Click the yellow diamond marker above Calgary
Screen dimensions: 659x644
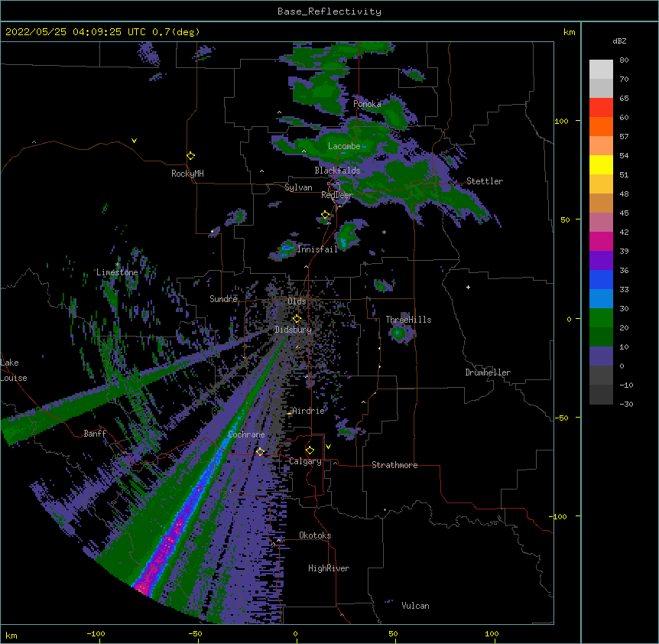coord(310,450)
